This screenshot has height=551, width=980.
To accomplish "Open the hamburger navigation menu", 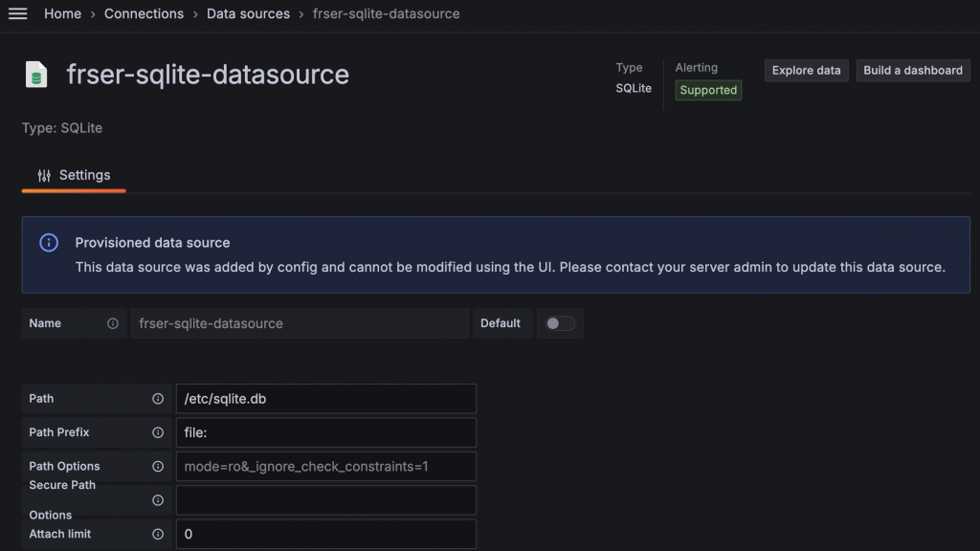I will pyautogui.click(x=17, y=13).
